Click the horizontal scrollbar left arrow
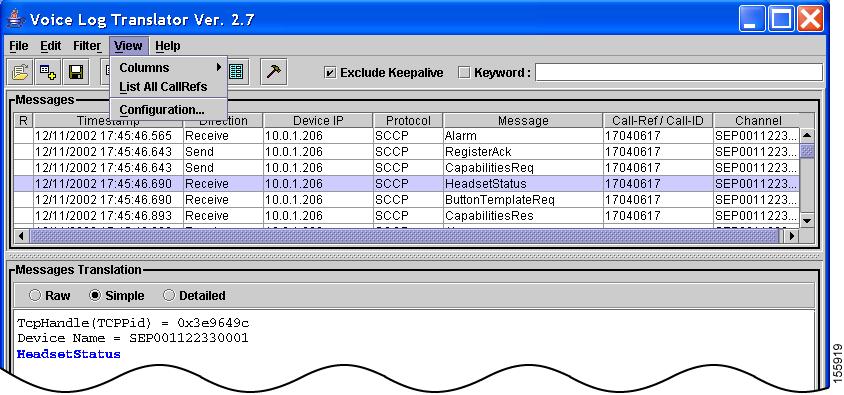Screen dimensions: 844x395 pos(22,236)
